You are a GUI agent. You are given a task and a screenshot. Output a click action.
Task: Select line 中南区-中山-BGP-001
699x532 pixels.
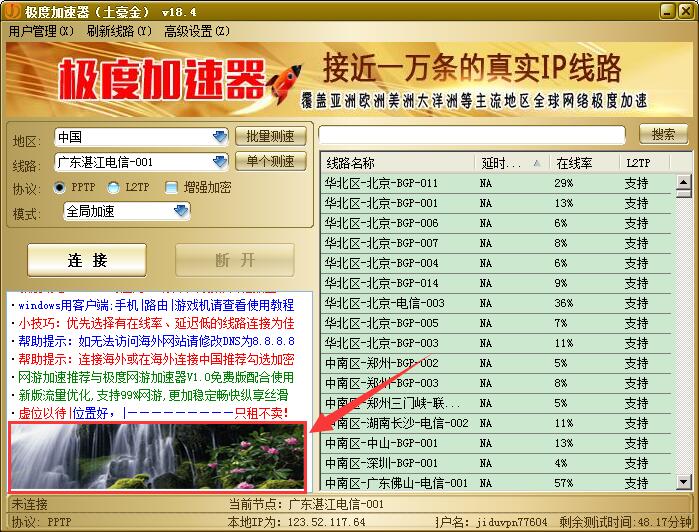point(496,443)
